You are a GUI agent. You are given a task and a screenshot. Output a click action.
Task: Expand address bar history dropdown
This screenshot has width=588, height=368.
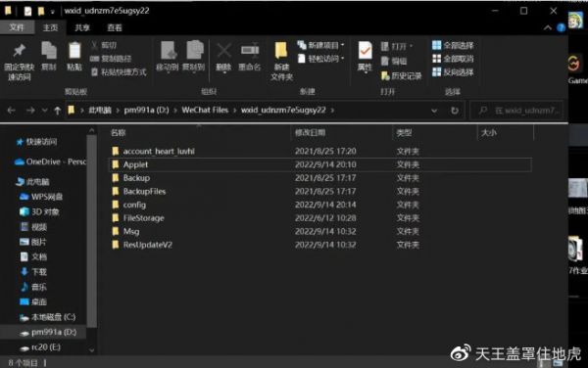[x=434, y=111]
